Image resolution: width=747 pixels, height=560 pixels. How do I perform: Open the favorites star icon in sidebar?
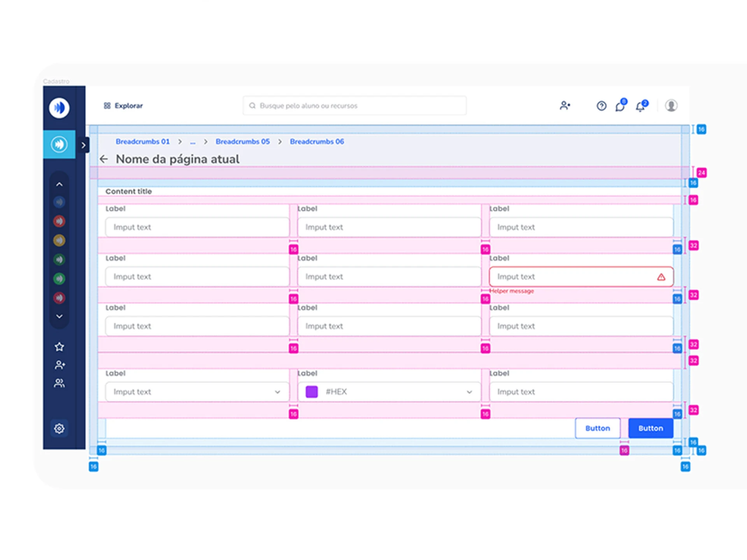tap(59, 346)
